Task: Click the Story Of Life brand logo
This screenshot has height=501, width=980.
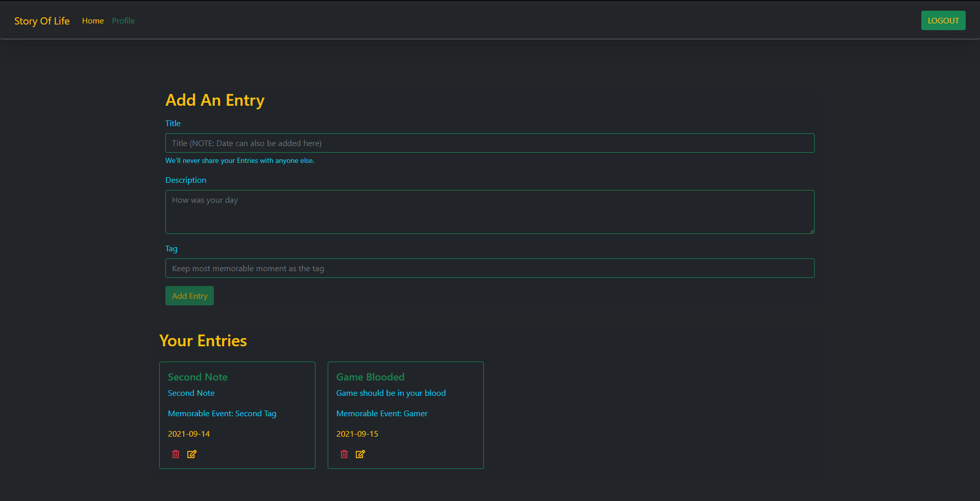Action: click(x=42, y=21)
